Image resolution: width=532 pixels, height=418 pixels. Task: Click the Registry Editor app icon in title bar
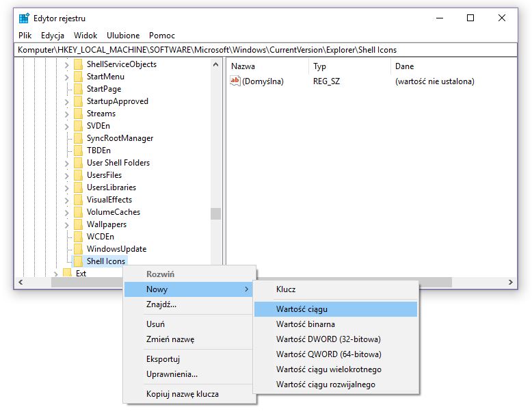click(x=24, y=18)
